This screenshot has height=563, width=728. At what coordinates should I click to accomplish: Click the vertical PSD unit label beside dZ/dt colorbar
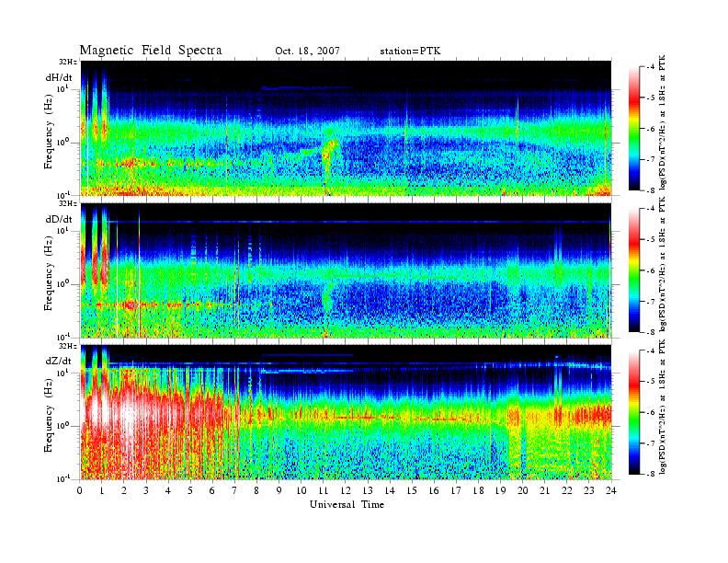tap(663, 407)
